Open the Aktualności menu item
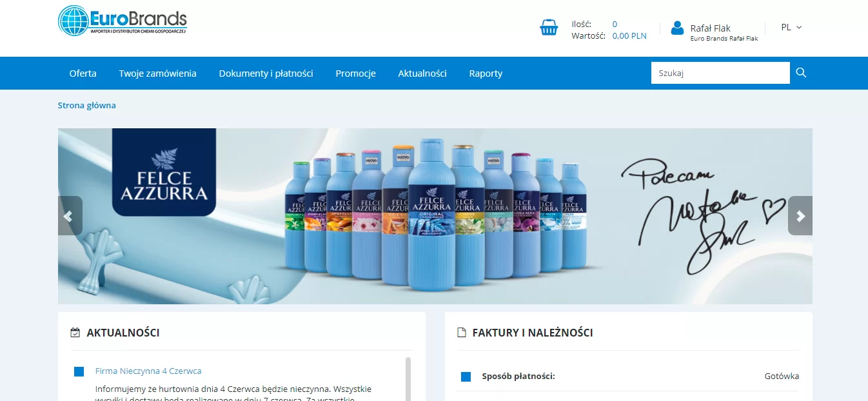This screenshot has height=401, width=868. pyautogui.click(x=422, y=73)
